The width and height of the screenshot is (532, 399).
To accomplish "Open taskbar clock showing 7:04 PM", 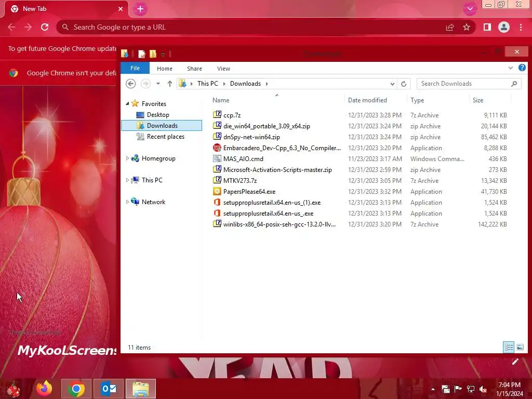I will [x=510, y=389].
